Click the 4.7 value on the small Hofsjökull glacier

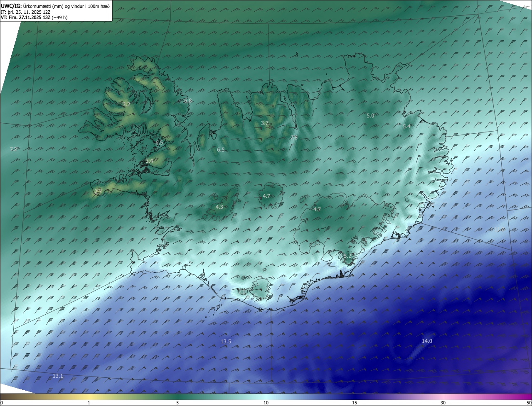click(x=266, y=196)
